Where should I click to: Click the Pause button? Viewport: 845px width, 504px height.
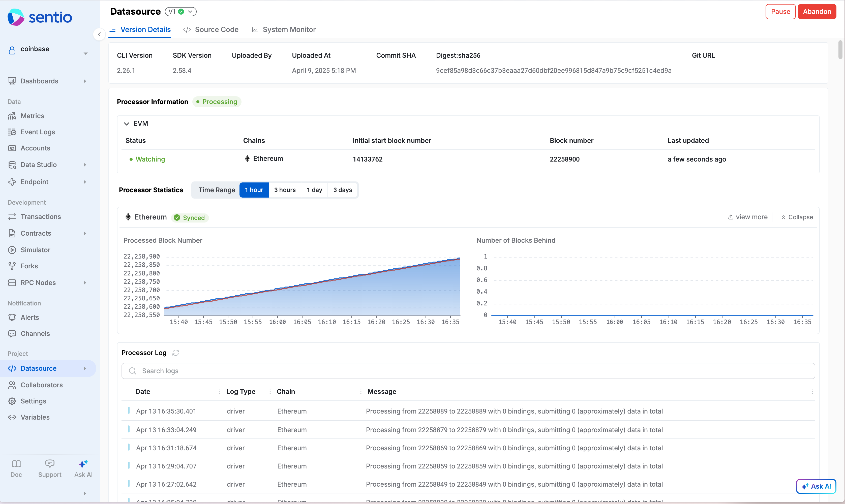point(780,12)
